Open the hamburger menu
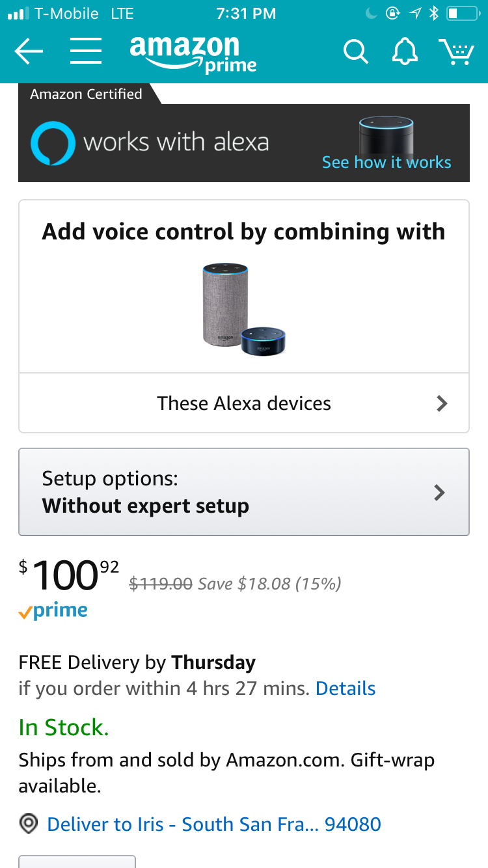 tap(85, 51)
